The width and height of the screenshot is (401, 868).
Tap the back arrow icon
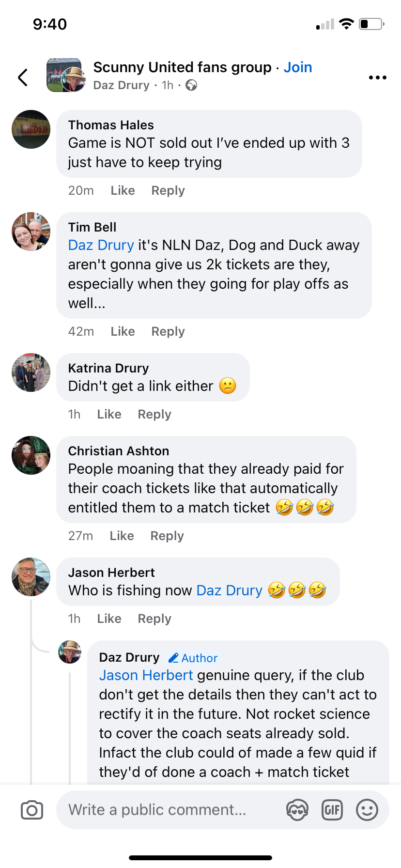[23, 77]
